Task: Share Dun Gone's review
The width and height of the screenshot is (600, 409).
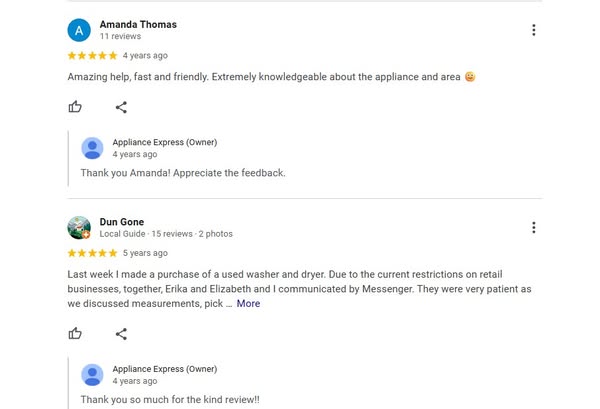Action: pos(121,334)
